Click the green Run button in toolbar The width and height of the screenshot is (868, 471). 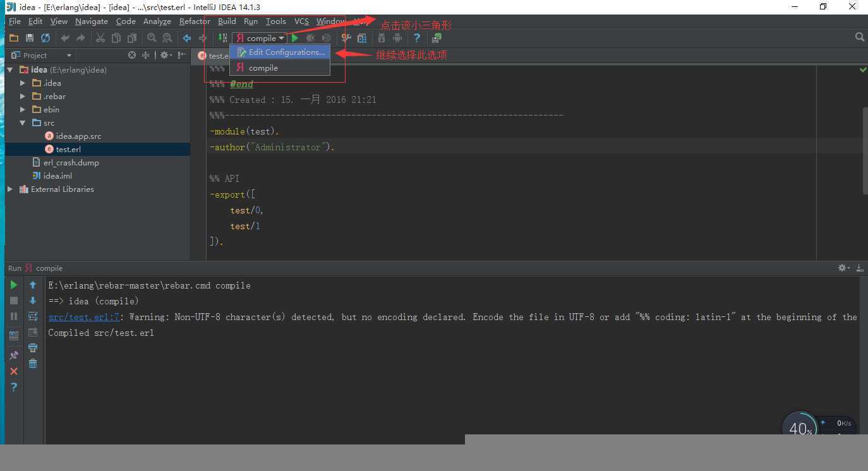(x=295, y=38)
